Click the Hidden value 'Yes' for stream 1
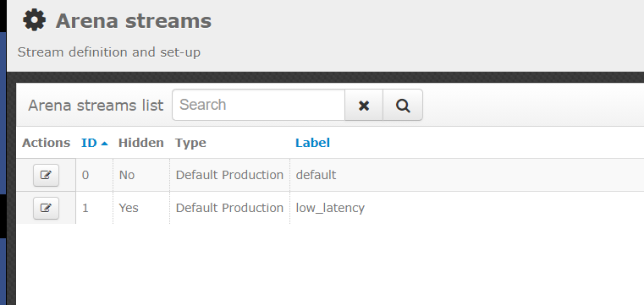This screenshot has height=305, width=644. pyautogui.click(x=129, y=208)
